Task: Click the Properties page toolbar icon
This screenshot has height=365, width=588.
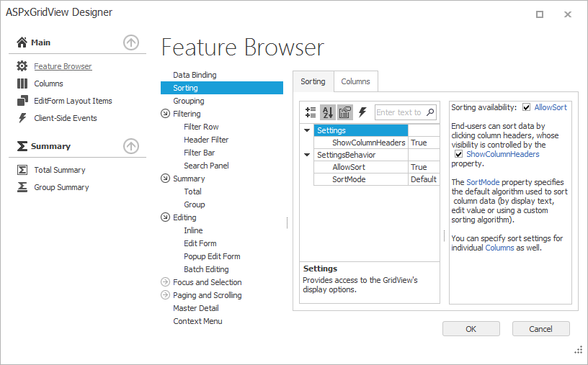Action: [345, 112]
